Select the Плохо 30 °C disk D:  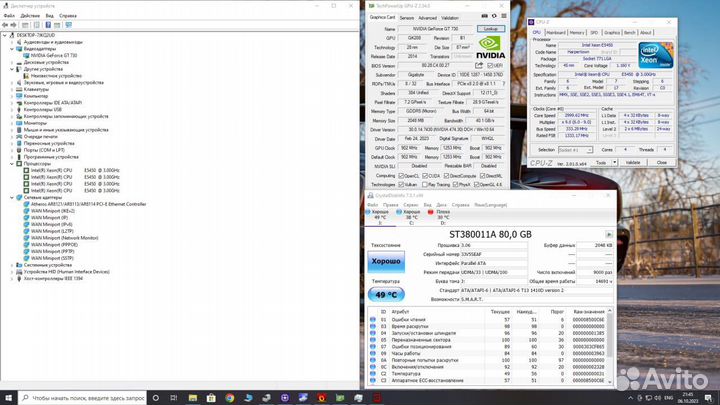click(x=439, y=217)
